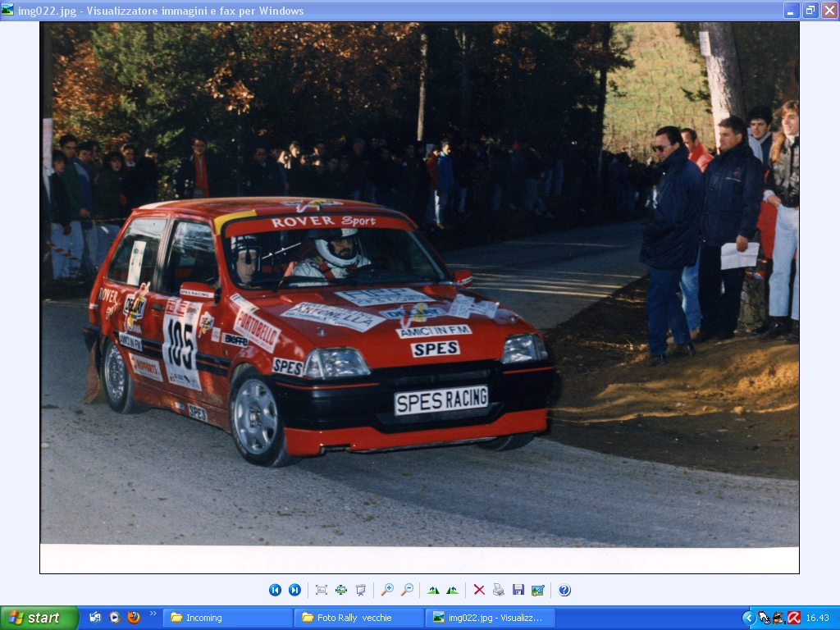Image resolution: width=840 pixels, height=630 pixels.
Task: Minimize the image viewer window
Action: [x=792, y=10]
